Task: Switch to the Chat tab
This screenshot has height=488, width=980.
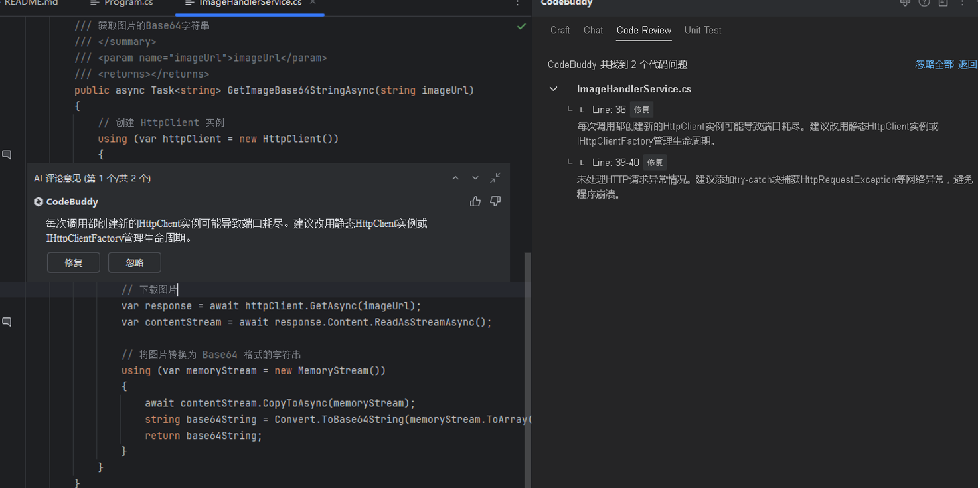Action: click(x=593, y=30)
